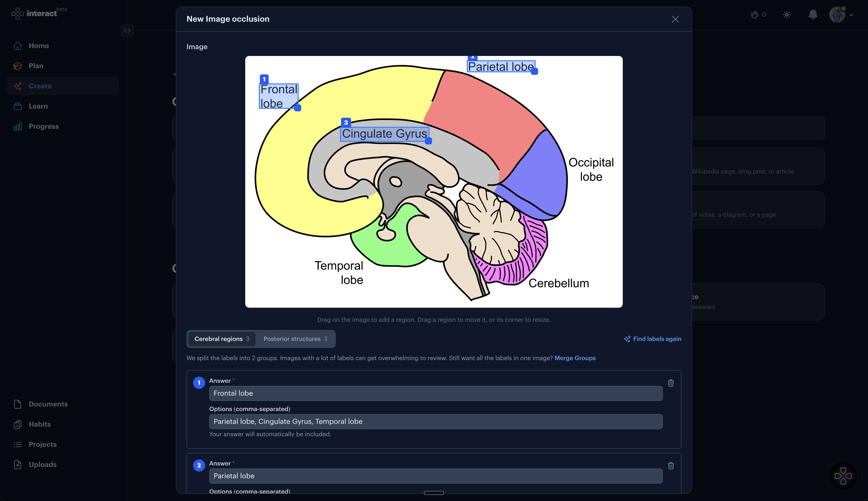The width and height of the screenshot is (868, 501).
Task: Edit the Parietal lobe answer field
Action: coord(436,476)
